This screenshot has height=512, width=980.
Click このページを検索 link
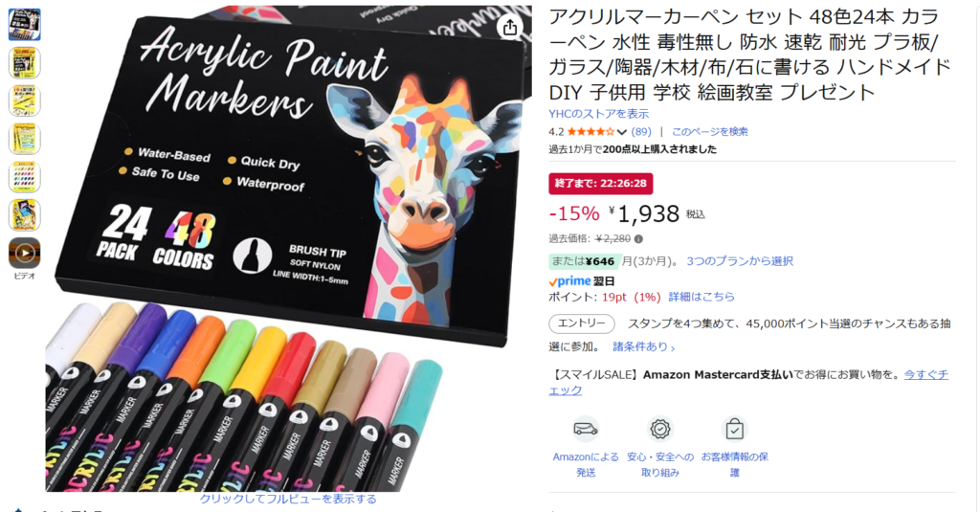tap(709, 132)
